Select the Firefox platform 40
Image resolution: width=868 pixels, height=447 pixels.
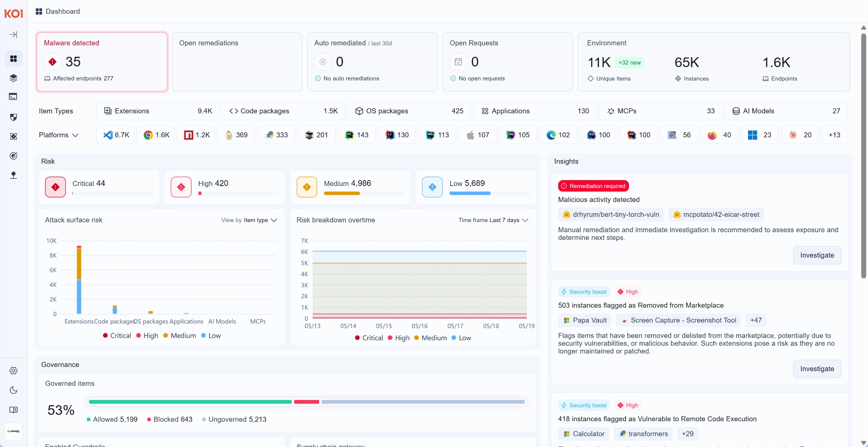pyautogui.click(x=720, y=135)
